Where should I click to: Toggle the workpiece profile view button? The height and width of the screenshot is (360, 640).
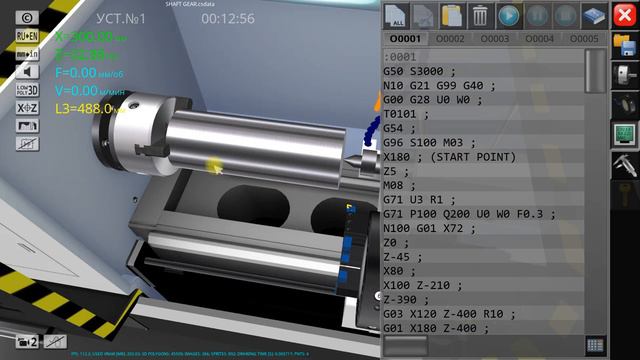(27, 126)
